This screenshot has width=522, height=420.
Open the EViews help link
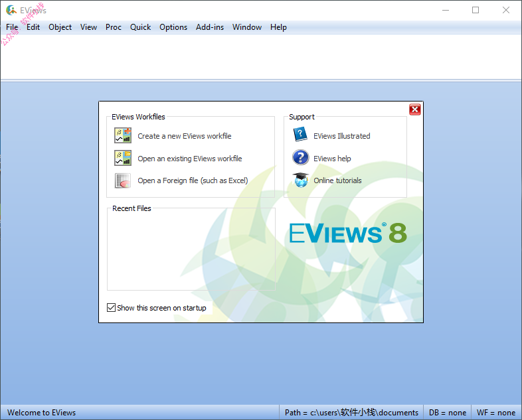point(332,159)
